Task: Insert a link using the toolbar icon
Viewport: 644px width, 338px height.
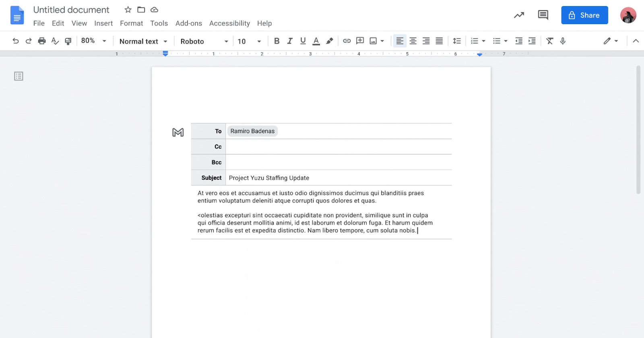Action: coord(347,41)
